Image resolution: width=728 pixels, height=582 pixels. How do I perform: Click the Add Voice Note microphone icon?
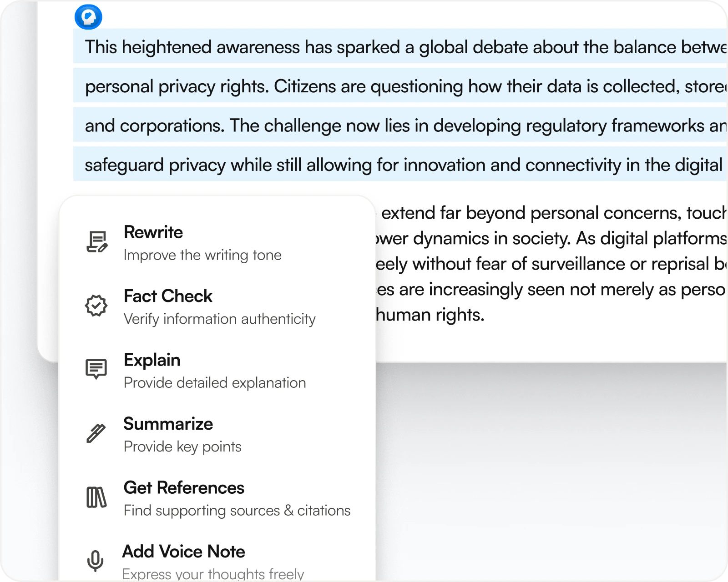[96, 561]
